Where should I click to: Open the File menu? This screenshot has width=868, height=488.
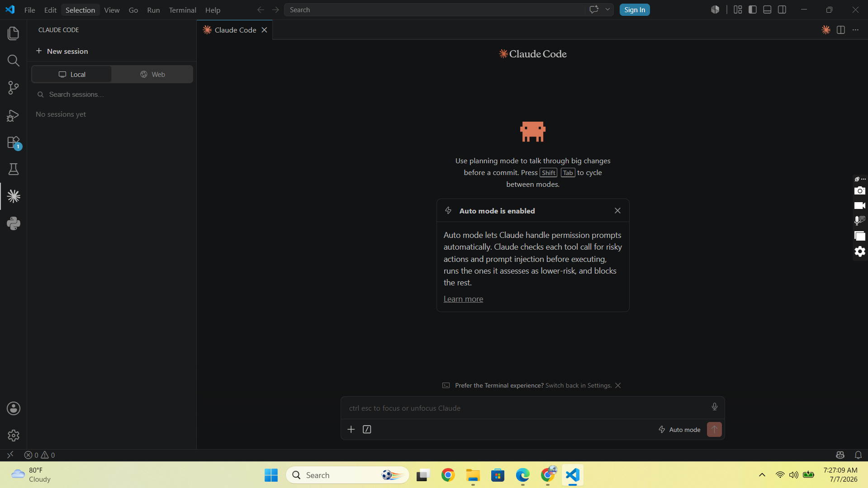(30, 10)
